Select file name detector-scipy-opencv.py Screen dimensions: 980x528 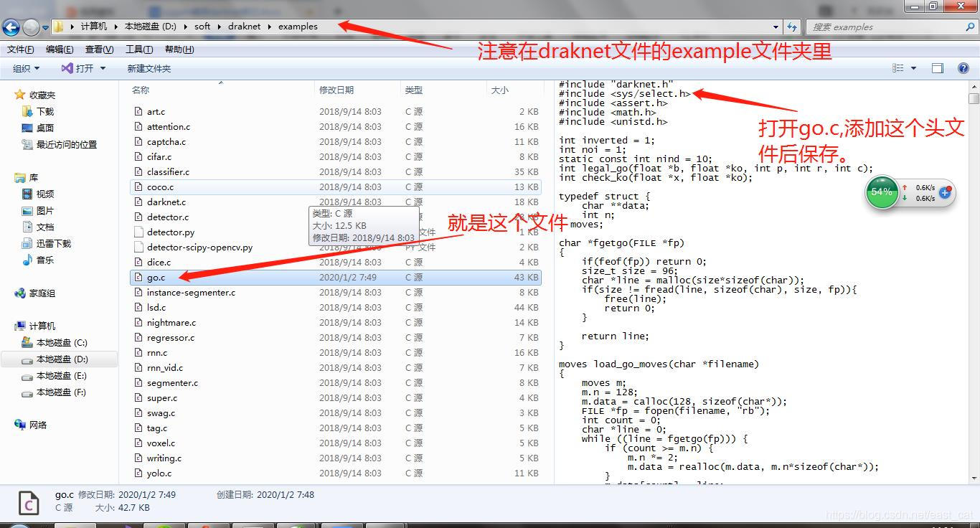[x=199, y=247]
